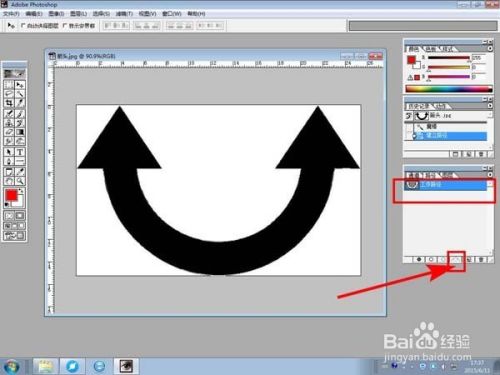Screen dimensions: 500x375
Task: Click the default colors icon in toolbox
Action: pyautogui.click(x=7, y=204)
